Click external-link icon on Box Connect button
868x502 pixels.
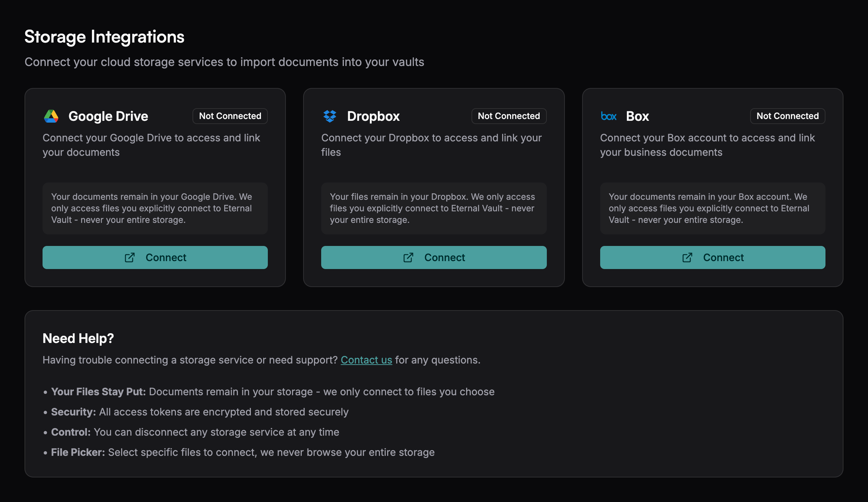coord(687,257)
